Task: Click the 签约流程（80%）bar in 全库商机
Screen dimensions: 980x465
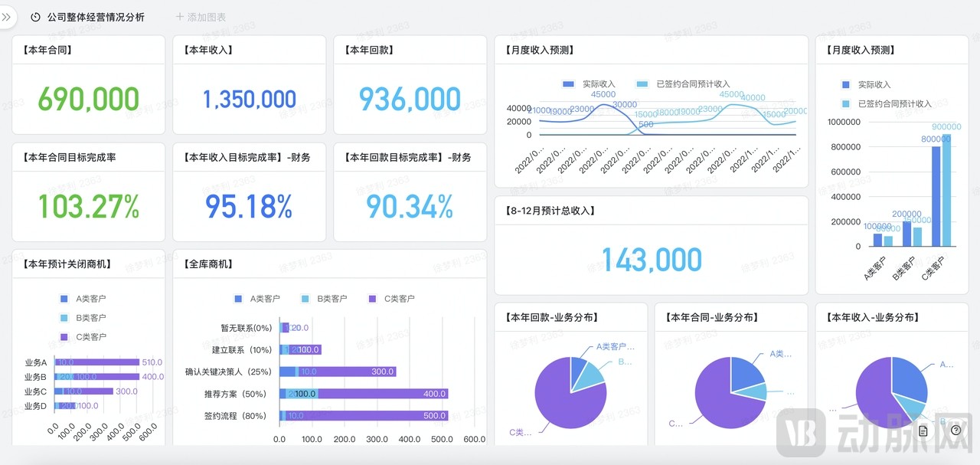Action: [x=367, y=416]
